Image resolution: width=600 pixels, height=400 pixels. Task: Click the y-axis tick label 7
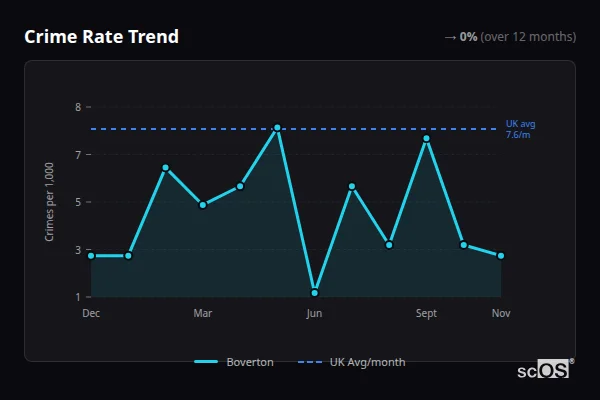pos(78,155)
